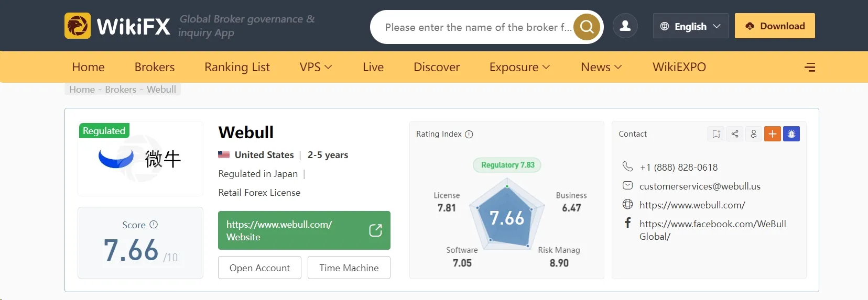Click the phone number +1 (888) 828-0618
The width and height of the screenshot is (868, 300).
click(x=679, y=167)
